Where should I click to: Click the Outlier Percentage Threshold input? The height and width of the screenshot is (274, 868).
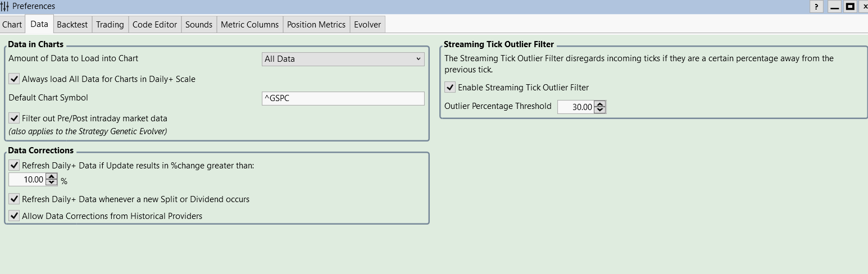[x=575, y=107]
